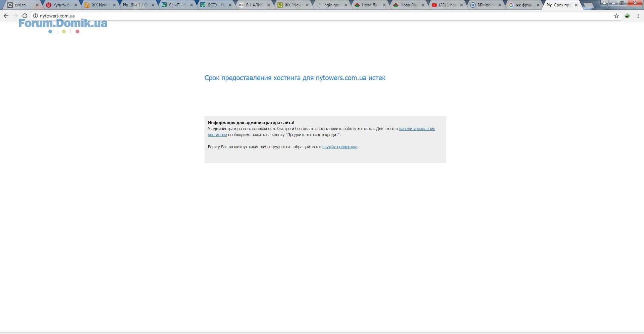Click text Информация для администратора сайта!
Screen dimensions: 644x334
point(251,123)
